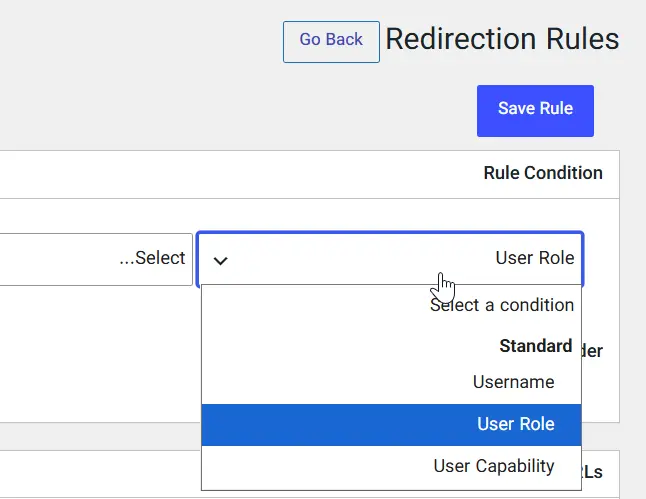Click the Redirection Rules heading
This screenshot has width=646, height=499.
pos(502,39)
